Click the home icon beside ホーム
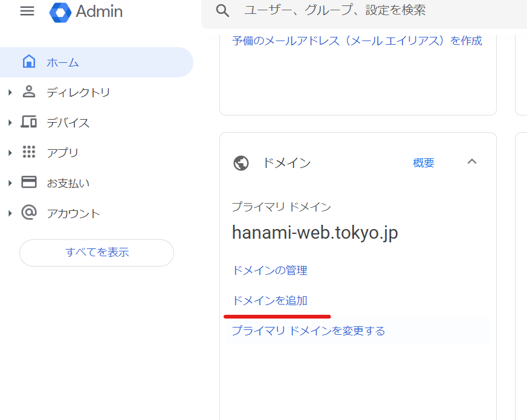The image size is (527, 420). coord(29,62)
